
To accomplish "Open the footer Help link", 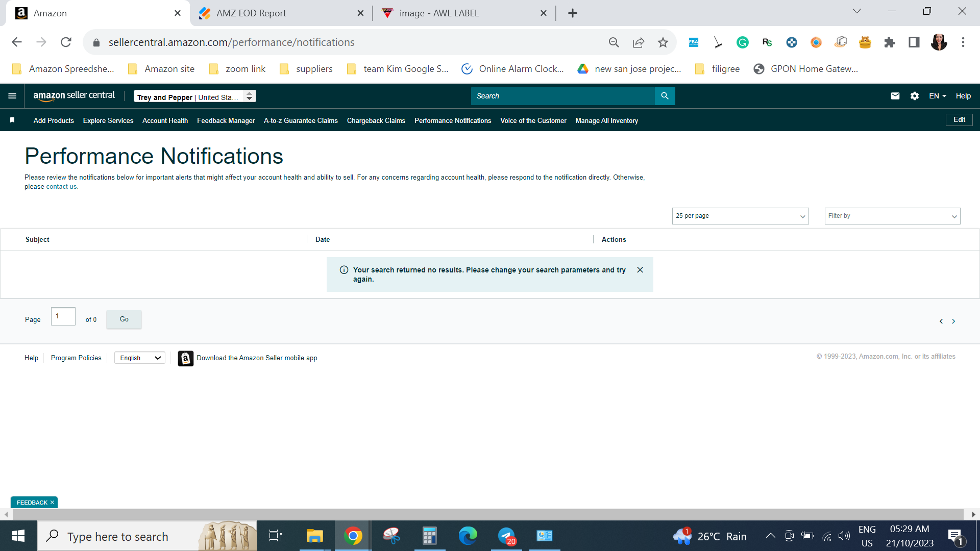I will coord(31,358).
